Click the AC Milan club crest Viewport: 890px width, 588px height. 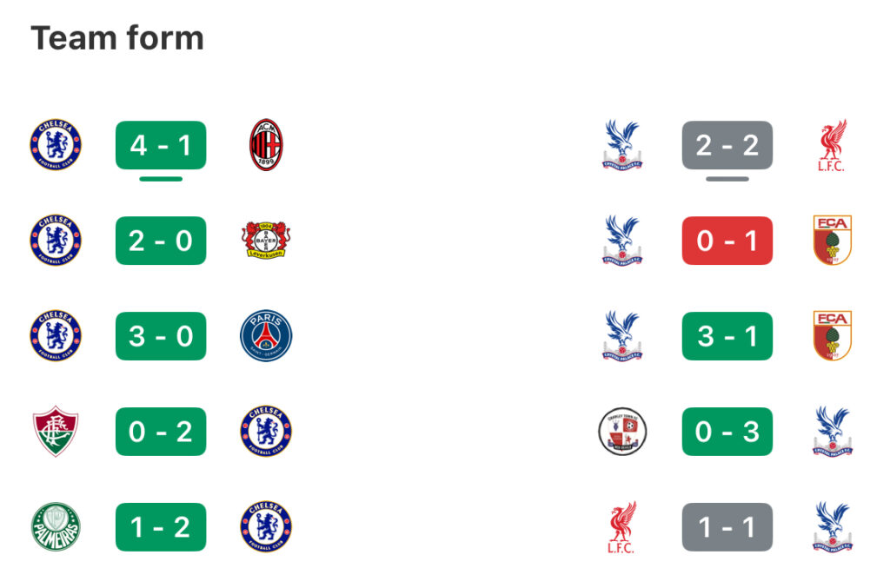(266, 144)
